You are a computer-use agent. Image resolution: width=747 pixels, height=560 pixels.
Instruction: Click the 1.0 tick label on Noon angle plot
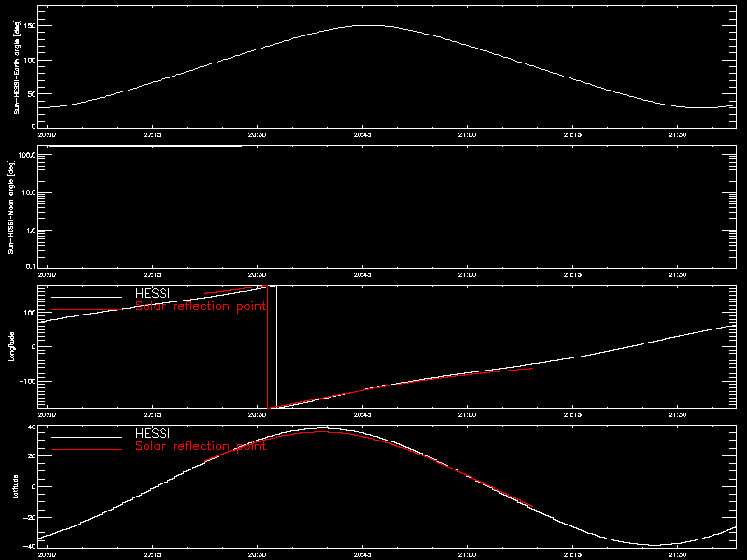30,231
